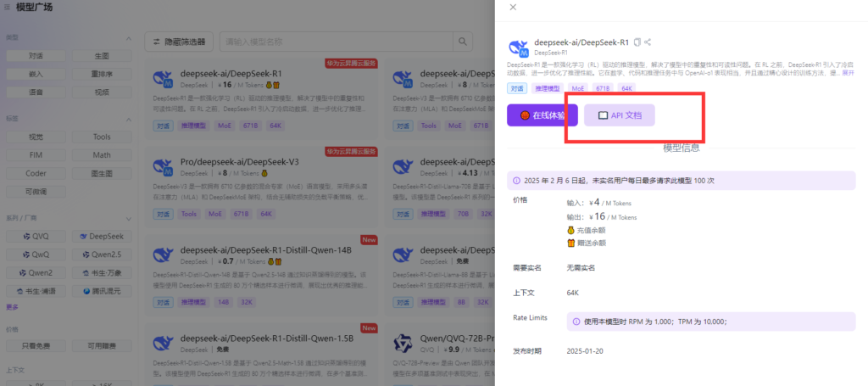Click the MoE tag in the detail panel

578,88
